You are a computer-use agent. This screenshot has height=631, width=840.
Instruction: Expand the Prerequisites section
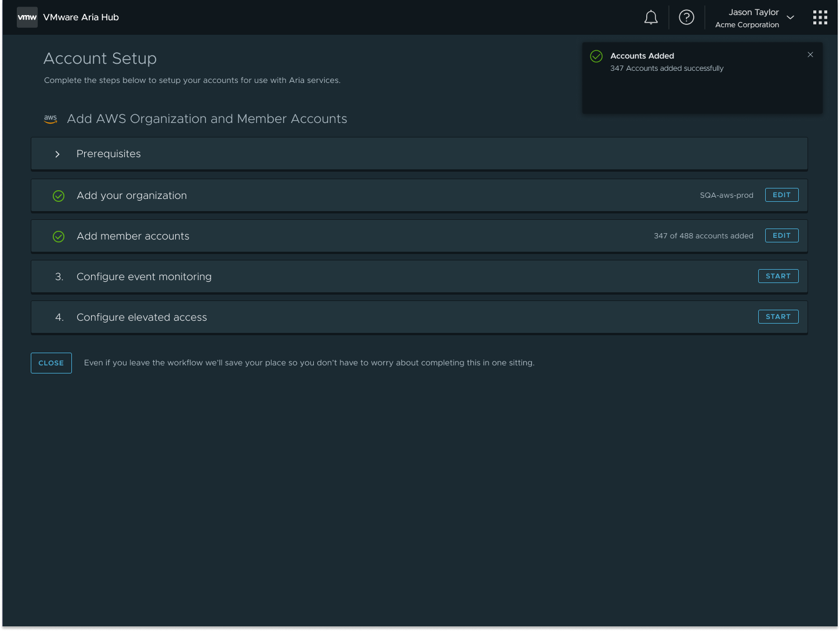(x=57, y=154)
